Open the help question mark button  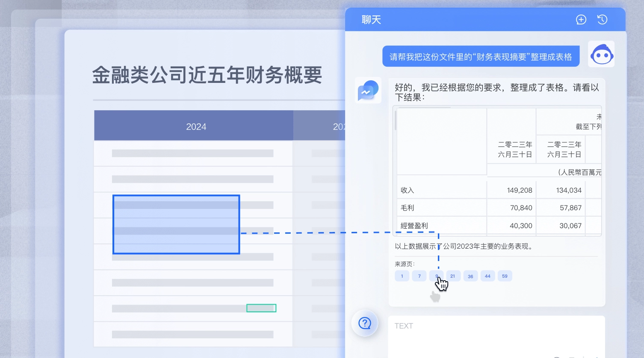pos(365,323)
